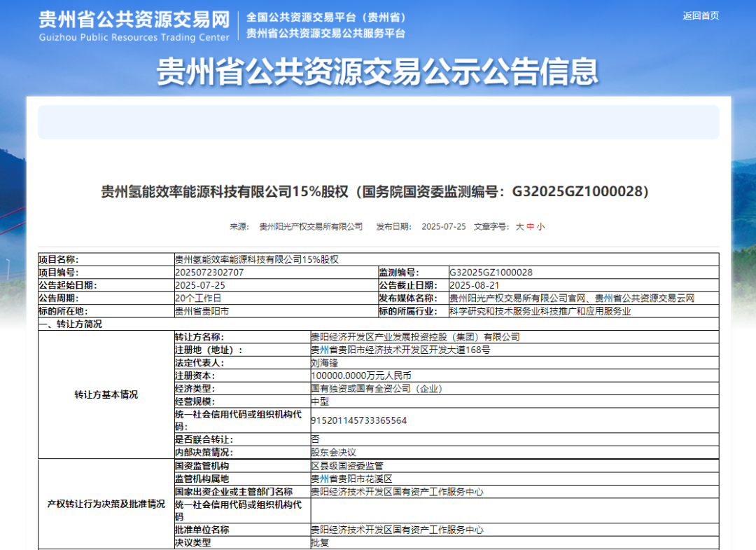756x550 pixels.
Task: Click the 转让方名称 label cell
Action: coord(242,337)
